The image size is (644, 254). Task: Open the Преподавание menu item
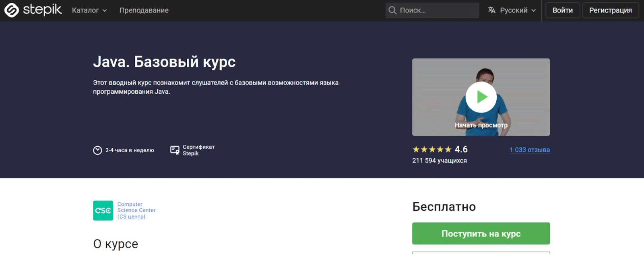click(x=144, y=10)
